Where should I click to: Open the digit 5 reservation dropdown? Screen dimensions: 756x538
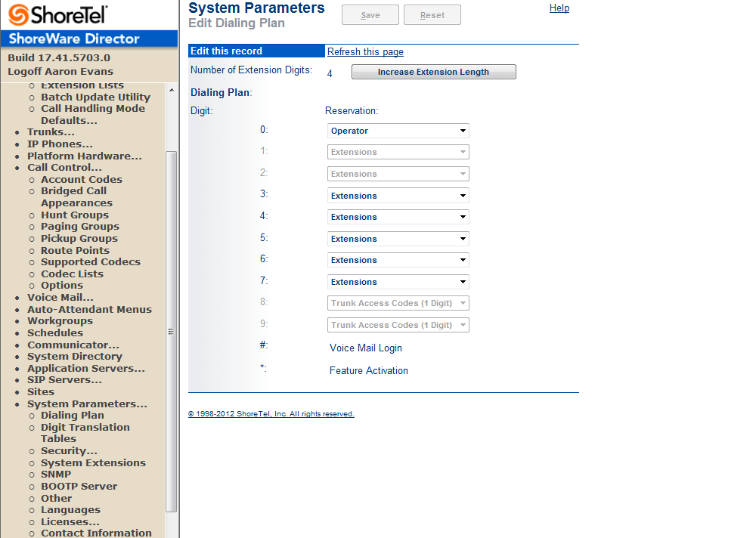click(398, 239)
